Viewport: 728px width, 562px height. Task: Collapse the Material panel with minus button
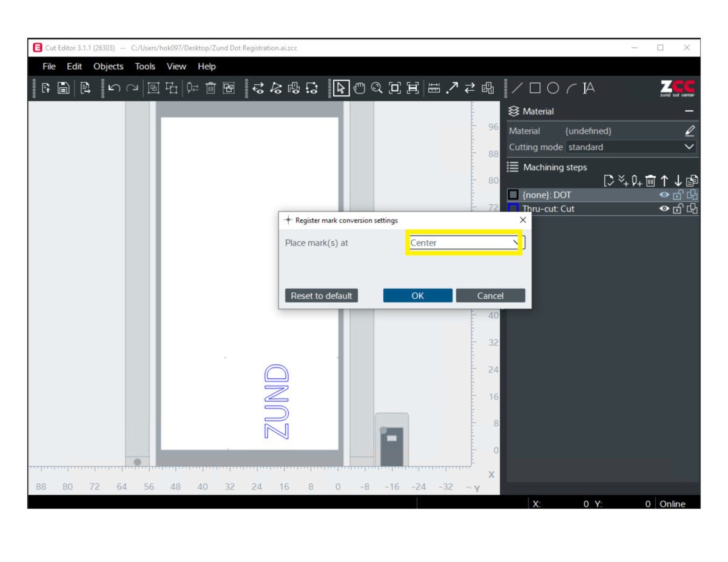pos(689,112)
